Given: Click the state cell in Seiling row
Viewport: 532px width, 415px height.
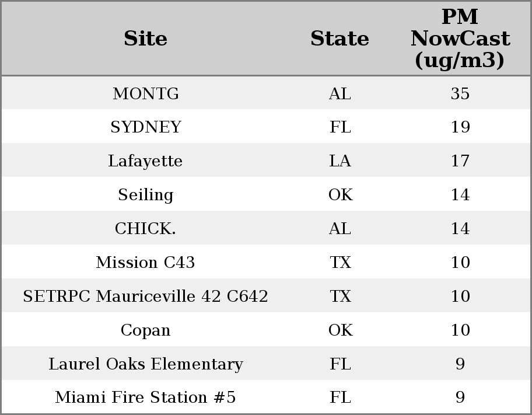Looking at the screenshot, I should pos(339,195).
